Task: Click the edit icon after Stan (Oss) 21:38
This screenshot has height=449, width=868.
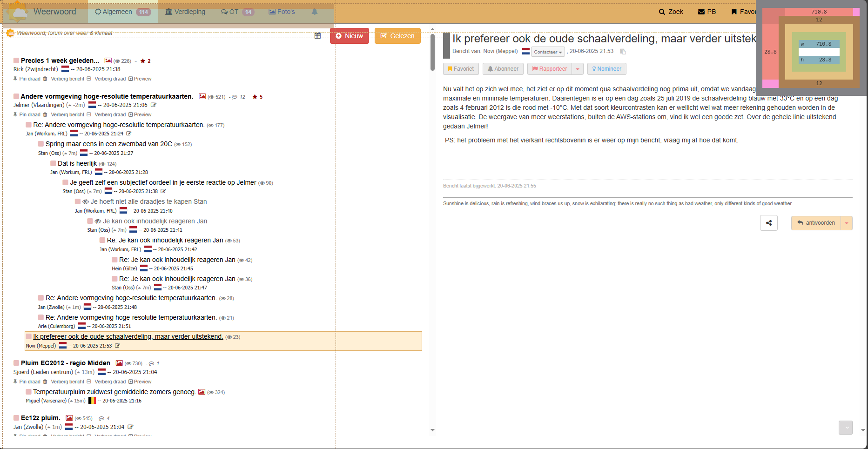Action: [163, 191]
